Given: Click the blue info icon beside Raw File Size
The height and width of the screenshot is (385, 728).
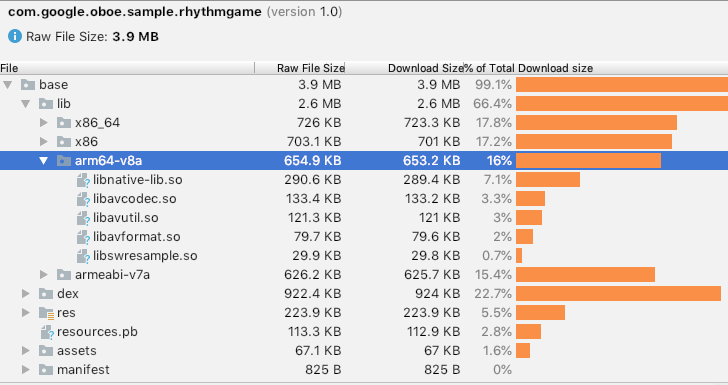Looking at the screenshot, I should 15,36.
